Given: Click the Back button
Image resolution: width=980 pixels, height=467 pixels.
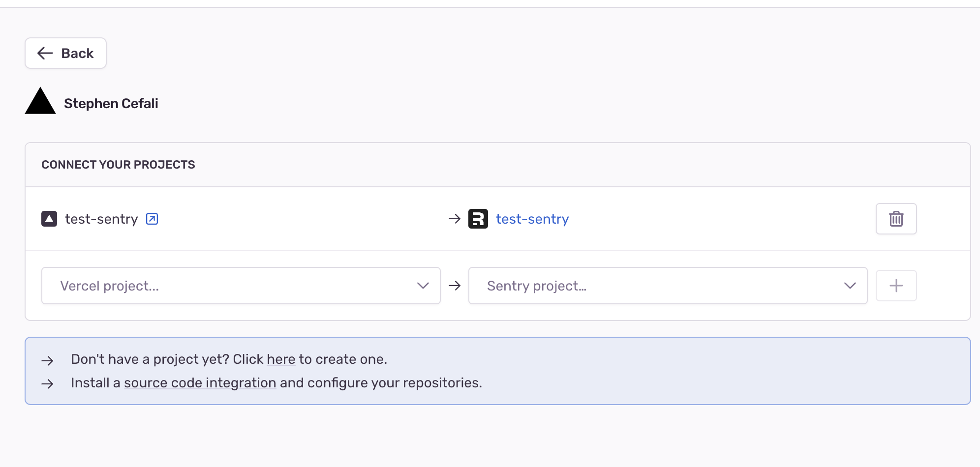Looking at the screenshot, I should pos(65,53).
